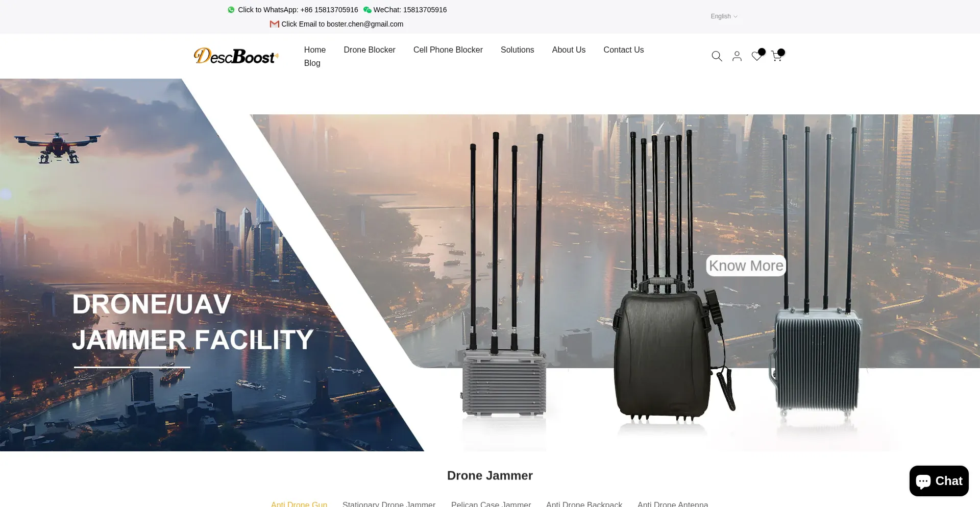Screen dimensions: 980x507
Task: Select the Pelican Case Jammer tab
Action: (491, 503)
